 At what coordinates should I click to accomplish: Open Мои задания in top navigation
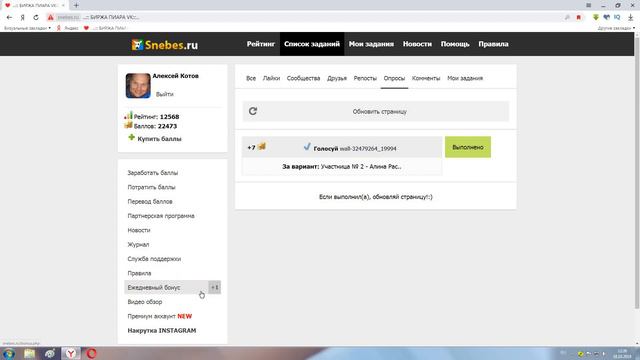pos(371,44)
